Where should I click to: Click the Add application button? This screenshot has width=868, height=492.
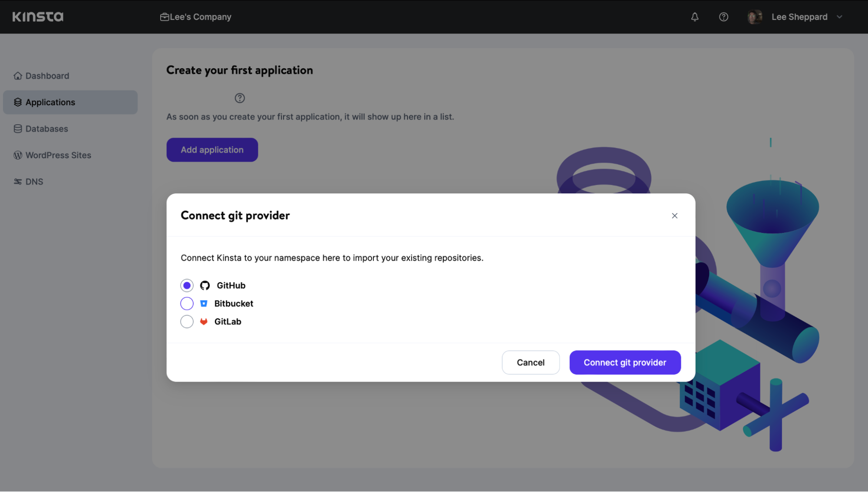click(x=212, y=149)
